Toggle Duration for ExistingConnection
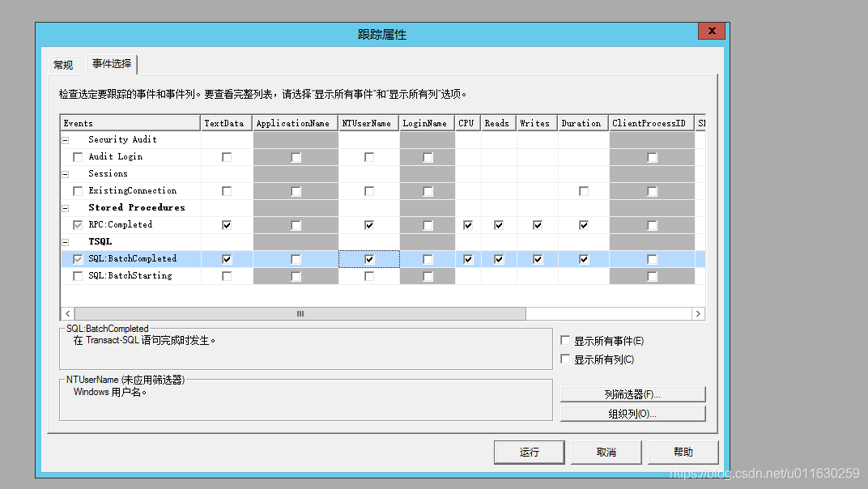Screen dimensions: 868x489 pos(584,191)
